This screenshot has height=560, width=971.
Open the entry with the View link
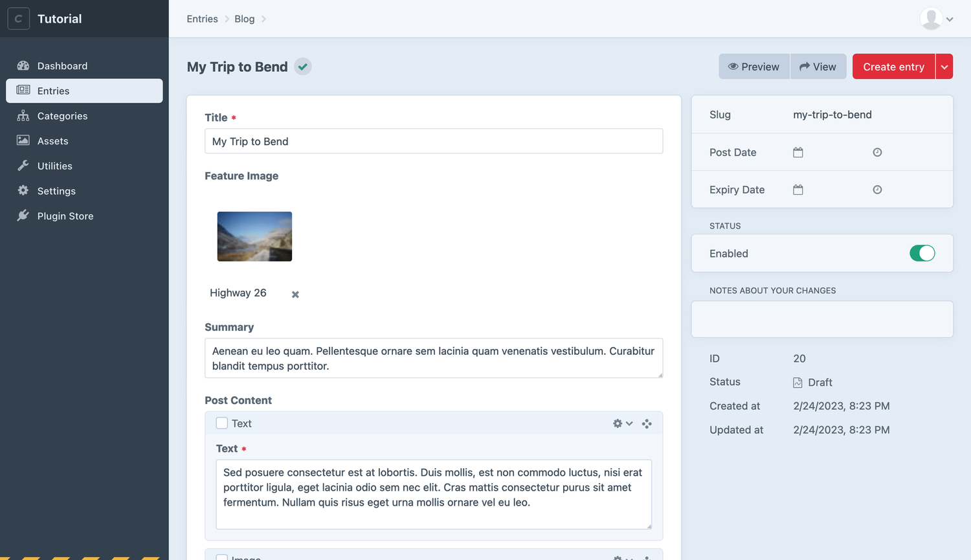pos(818,66)
